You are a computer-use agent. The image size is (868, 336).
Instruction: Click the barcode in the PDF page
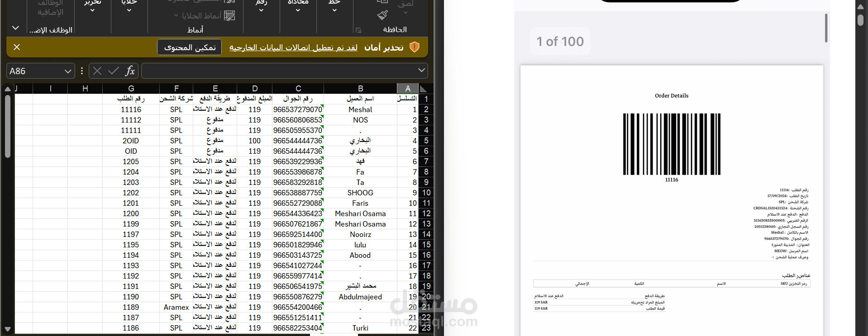point(672,144)
